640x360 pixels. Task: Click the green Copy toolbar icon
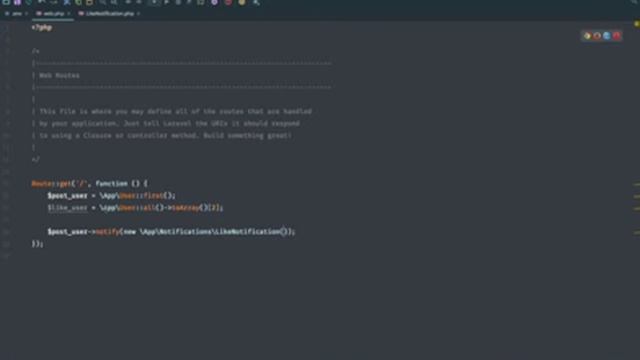(78, 2)
